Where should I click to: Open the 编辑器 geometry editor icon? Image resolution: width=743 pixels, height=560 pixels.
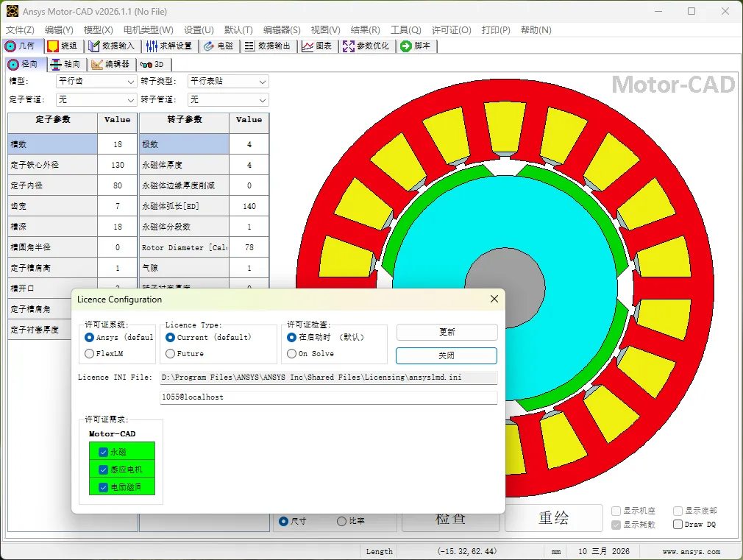tap(97, 65)
